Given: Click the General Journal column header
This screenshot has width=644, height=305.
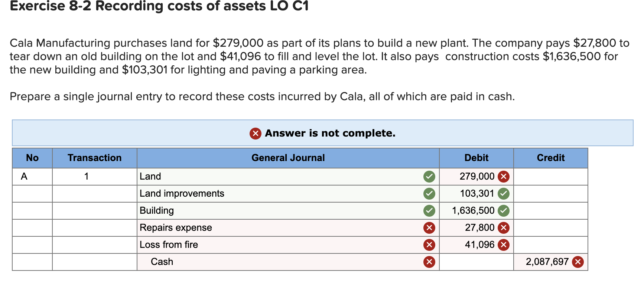Looking at the screenshot, I should tap(288, 158).
